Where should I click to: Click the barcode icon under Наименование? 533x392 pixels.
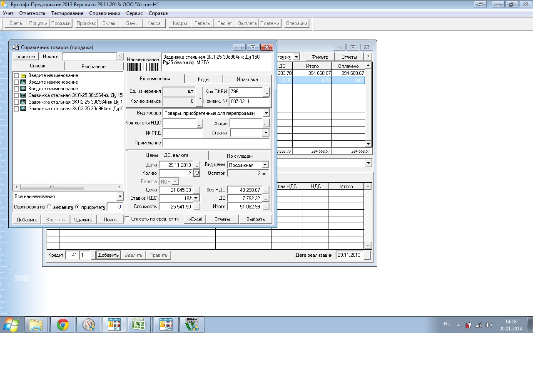[x=143, y=67]
